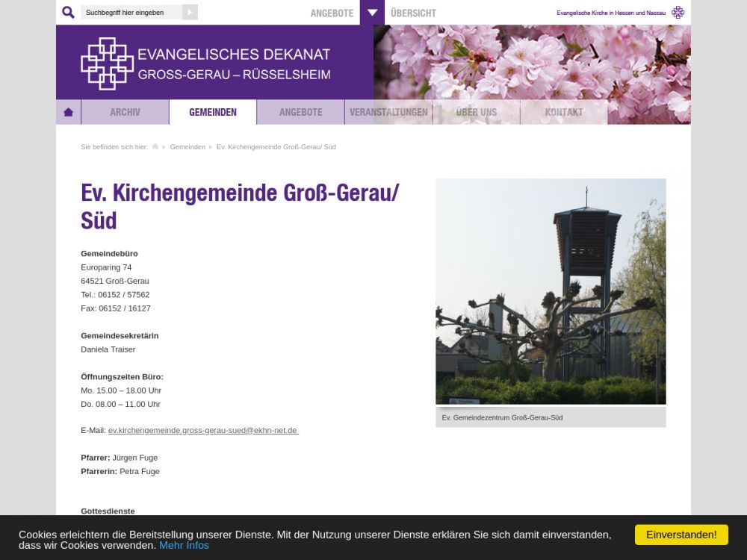Select the Gemeinden navigation tab

pyautogui.click(x=213, y=112)
